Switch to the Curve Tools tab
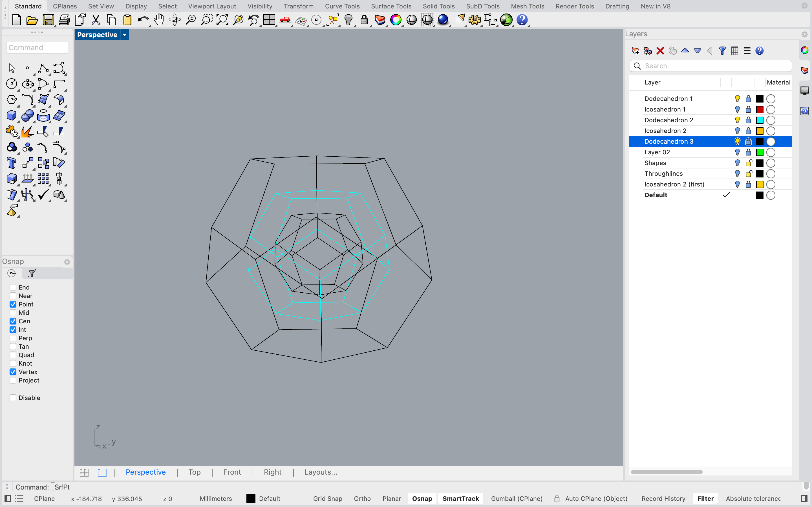 pyautogui.click(x=342, y=6)
